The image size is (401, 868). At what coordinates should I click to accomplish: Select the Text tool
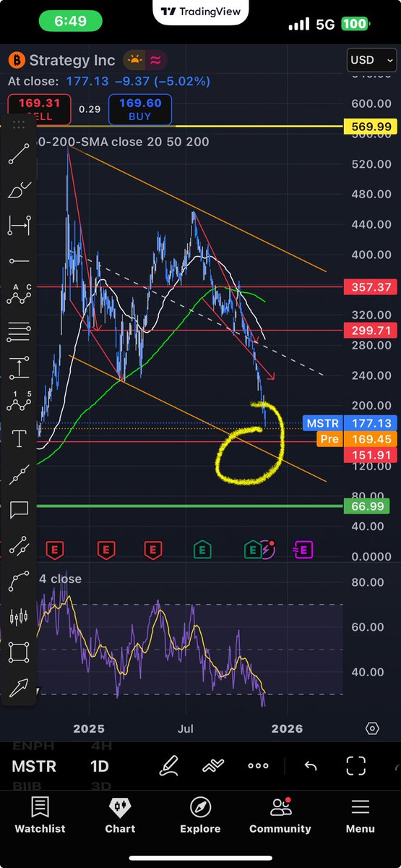[x=19, y=438]
